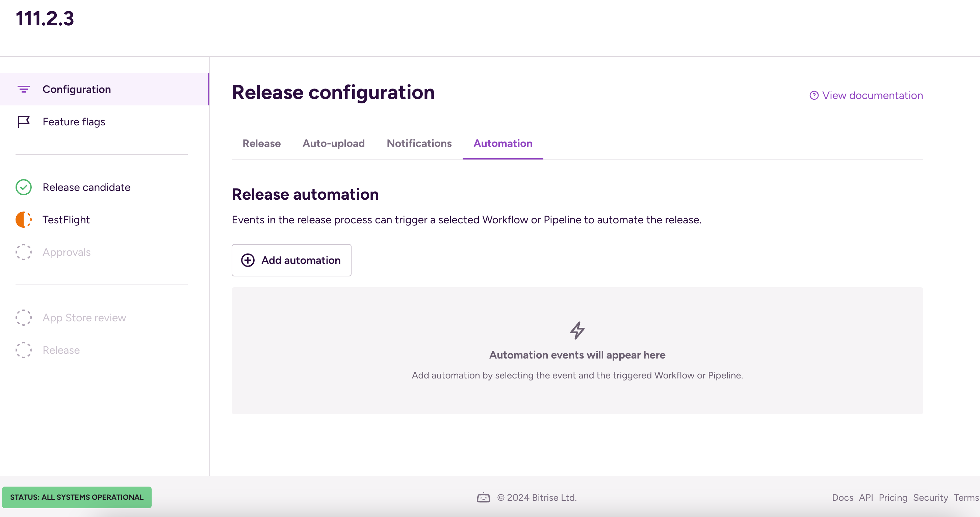Click the dashed circle icon beside App Store review

(24, 318)
